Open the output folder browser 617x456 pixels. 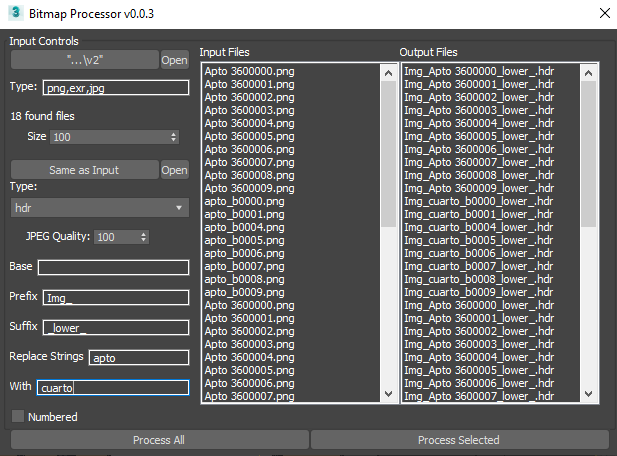pyautogui.click(x=174, y=170)
